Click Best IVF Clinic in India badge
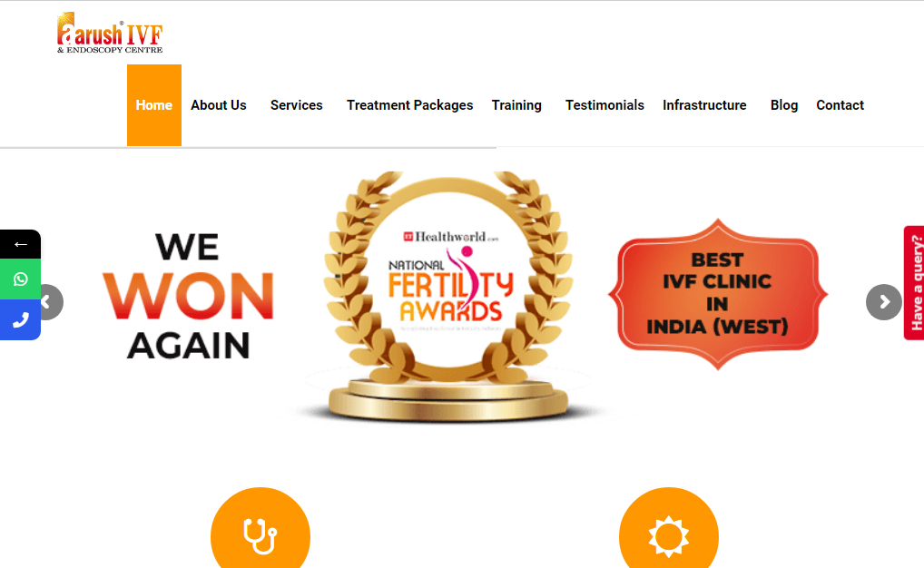Screen dimensions: 924x568 (x=718, y=294)
